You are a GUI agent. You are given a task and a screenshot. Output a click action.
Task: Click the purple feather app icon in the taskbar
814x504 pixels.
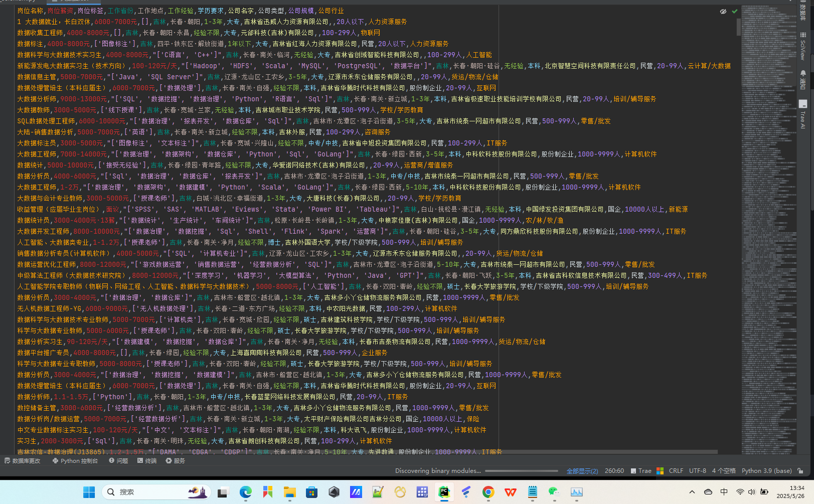(466, 492)
